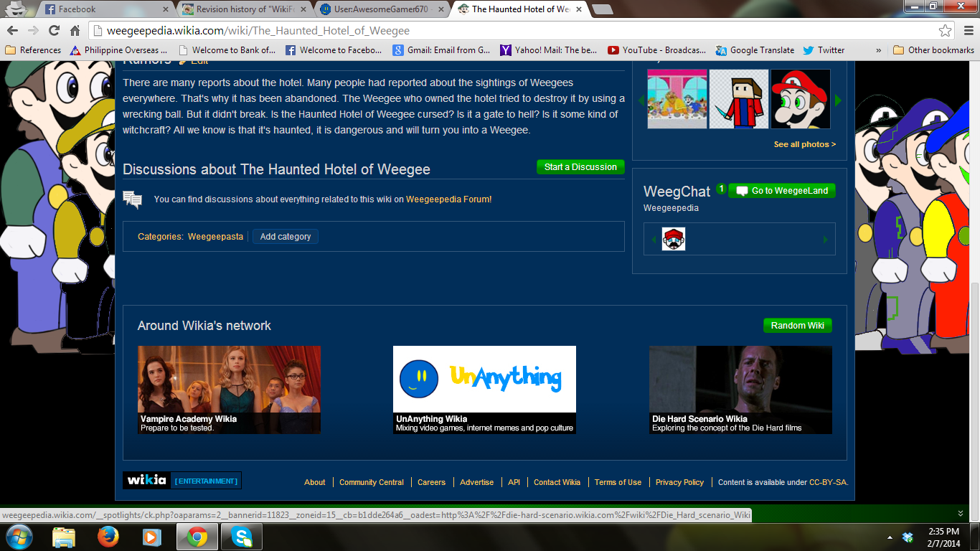The image size is (980, 551).
Task: Open the Welcome to Bank of bookmark
Action: point(227,50)
